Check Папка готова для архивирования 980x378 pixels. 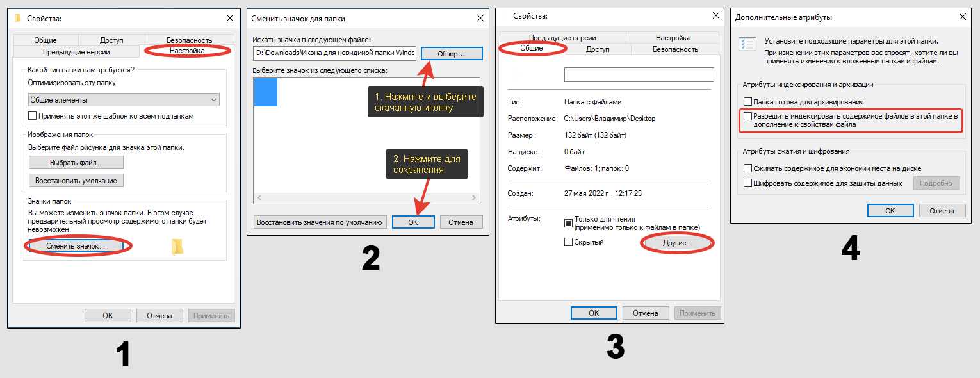coord(747,102)
